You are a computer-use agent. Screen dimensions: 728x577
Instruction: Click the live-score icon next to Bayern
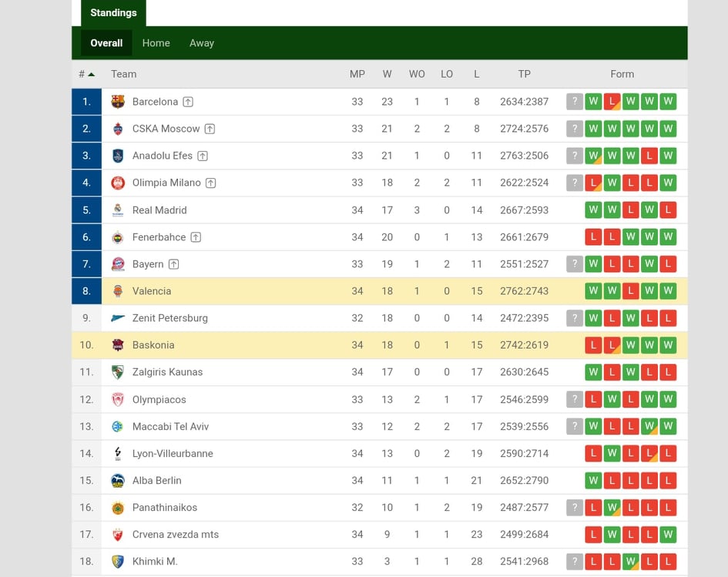[x=174, y=264]
